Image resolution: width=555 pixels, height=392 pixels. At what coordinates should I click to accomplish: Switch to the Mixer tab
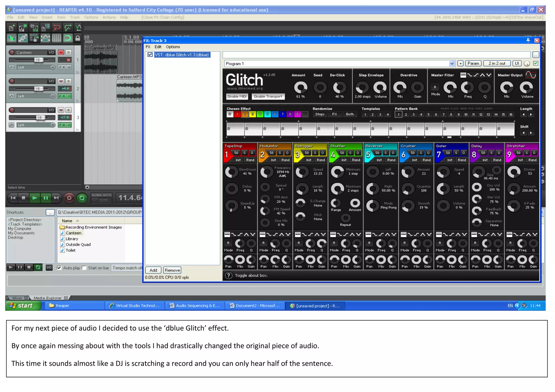(x=17, y=298)
